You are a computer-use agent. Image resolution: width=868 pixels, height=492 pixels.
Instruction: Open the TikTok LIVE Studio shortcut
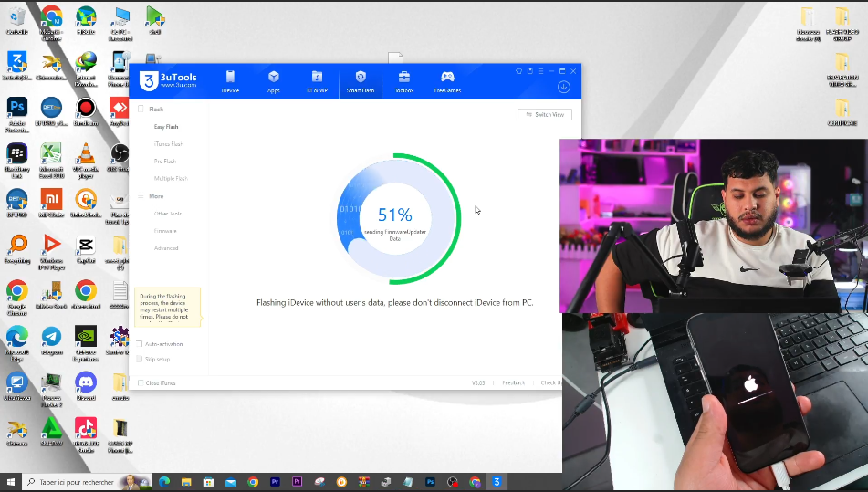86,435
